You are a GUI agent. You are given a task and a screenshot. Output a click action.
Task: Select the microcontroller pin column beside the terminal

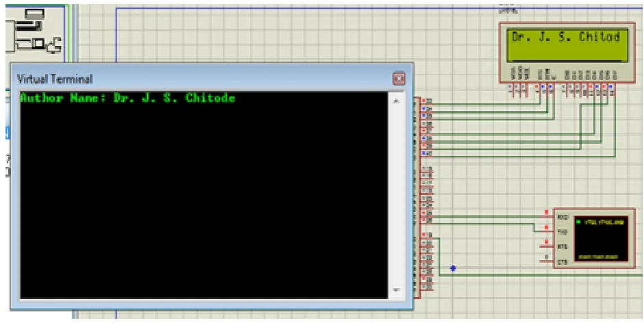417,198
